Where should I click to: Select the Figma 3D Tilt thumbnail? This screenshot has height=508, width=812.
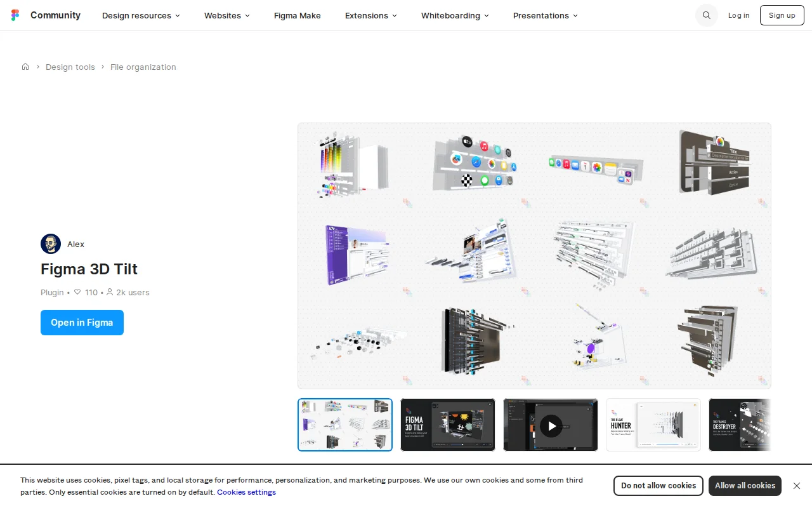(448, 425)
